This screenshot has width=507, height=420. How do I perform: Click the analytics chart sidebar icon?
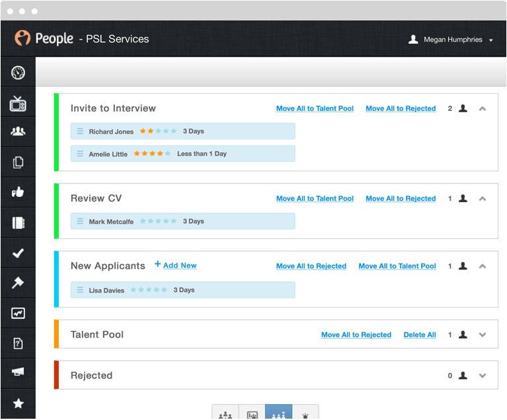coord(18,313)
